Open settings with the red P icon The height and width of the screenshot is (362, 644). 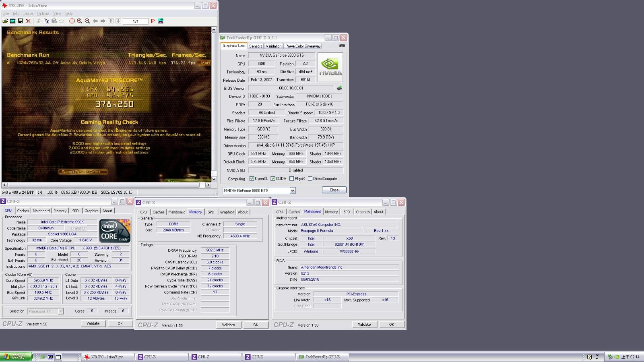(153, 21)
